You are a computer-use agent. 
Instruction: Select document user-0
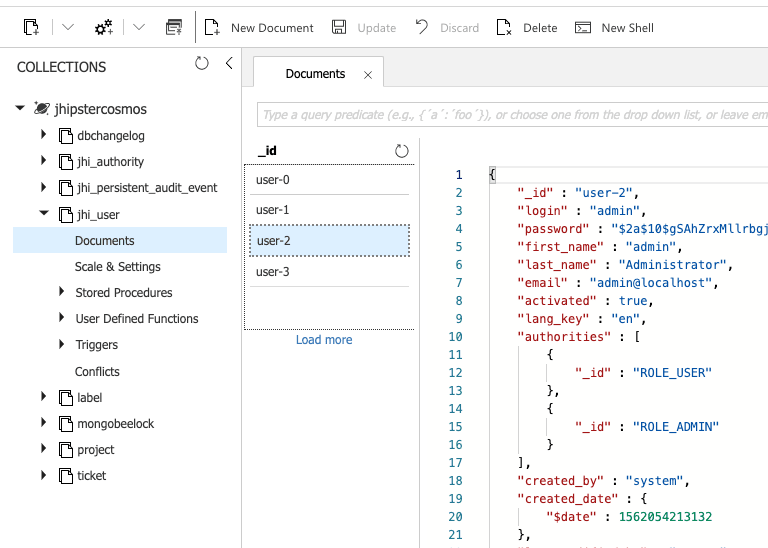coord(329,180)
